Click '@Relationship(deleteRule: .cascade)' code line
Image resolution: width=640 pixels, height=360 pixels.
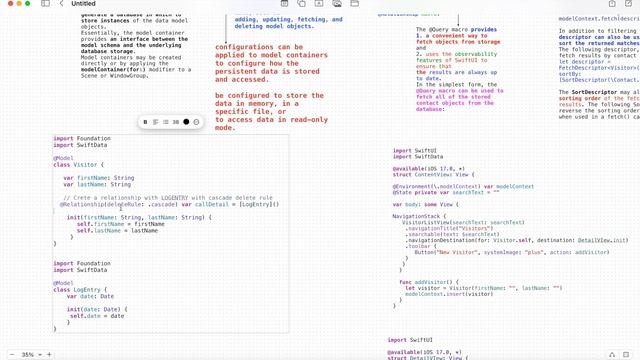[169, 204]
